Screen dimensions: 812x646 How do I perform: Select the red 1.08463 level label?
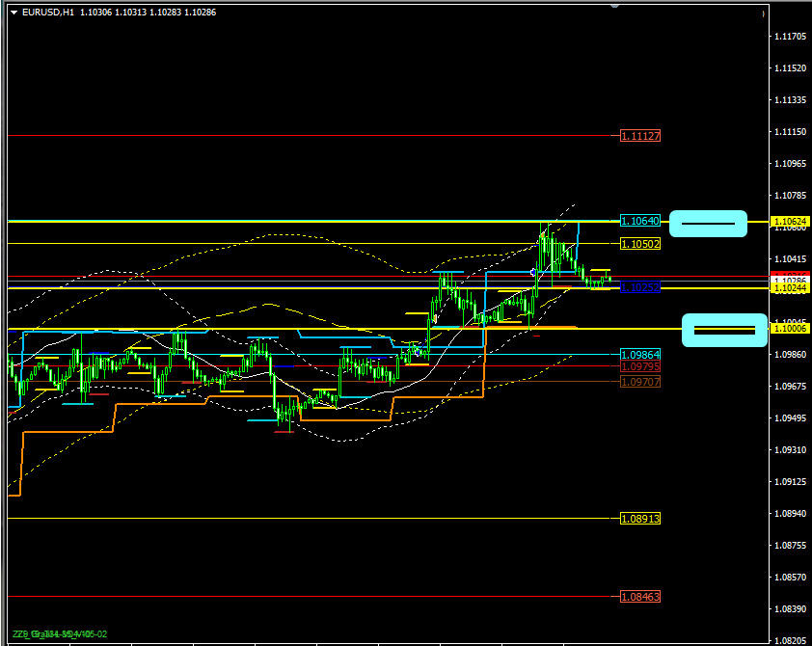pos(640,597)
